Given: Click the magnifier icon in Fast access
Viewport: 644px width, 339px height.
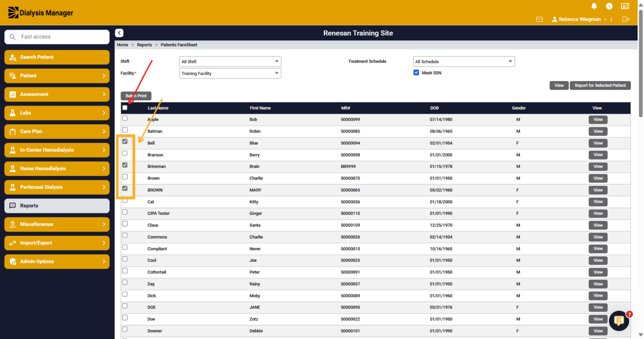Looking at the screenshot, I should (x=12, y=37).
